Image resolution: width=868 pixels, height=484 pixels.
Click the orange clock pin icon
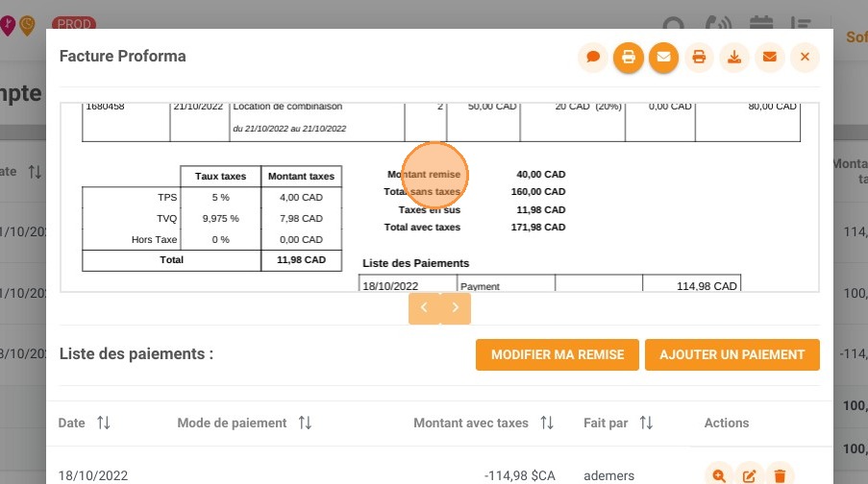pyautogui.click(x=27, y=25)
